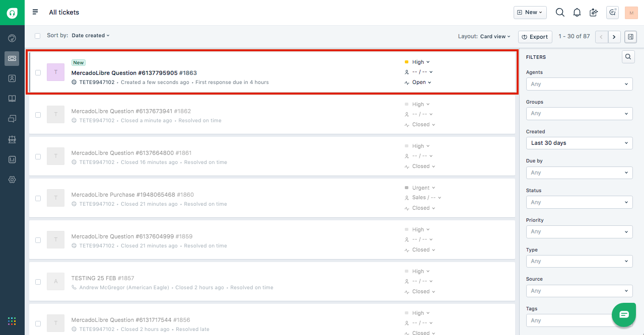Check ticket #1862 checkbox

click(x=38, y=115)
